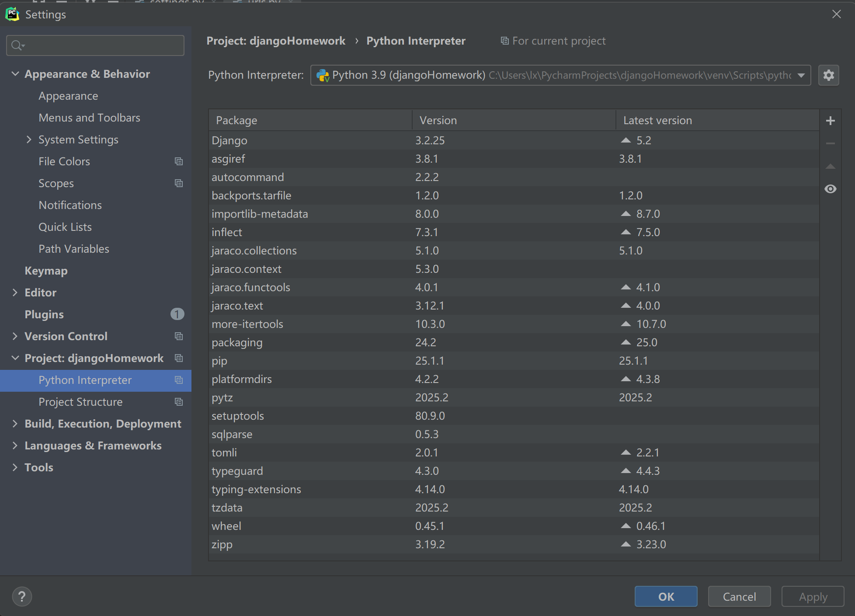Click the settings search input field
This screenshot has height=616, width=855.
95,45
